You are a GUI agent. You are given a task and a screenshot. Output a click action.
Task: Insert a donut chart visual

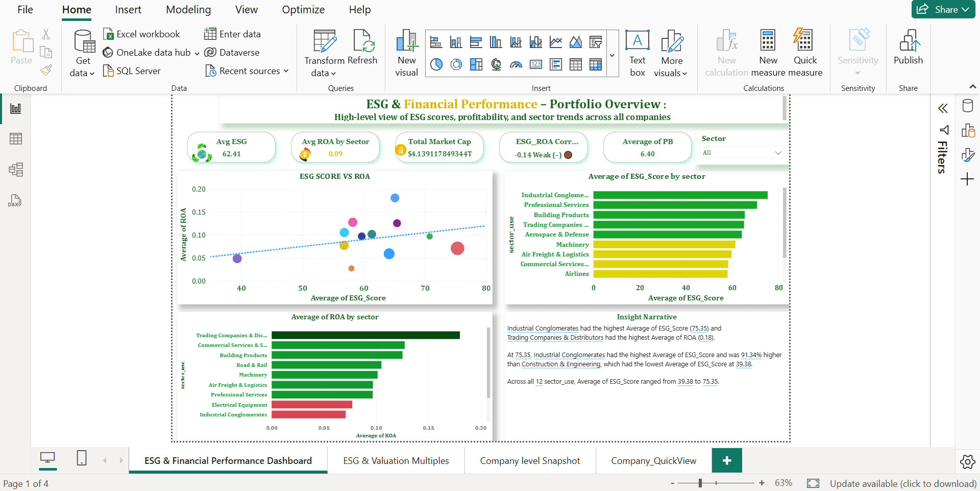coord(456,64)
